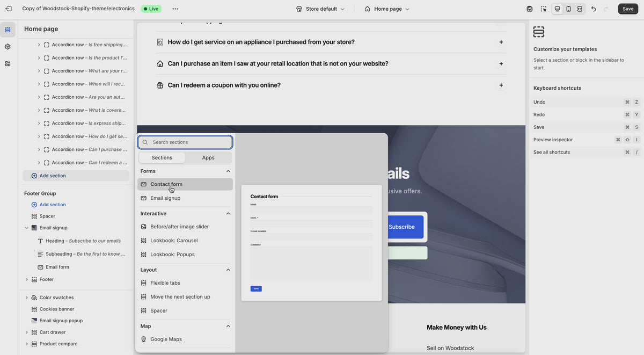This screenshot has height=355, width=644.
Task: Click the exit editor icon
Action: pos(8,9)
